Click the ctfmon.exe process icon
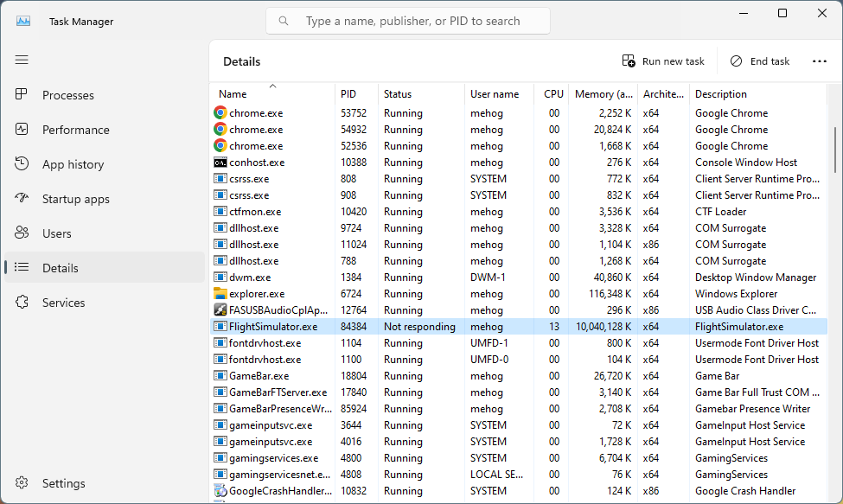 (220, 211)
